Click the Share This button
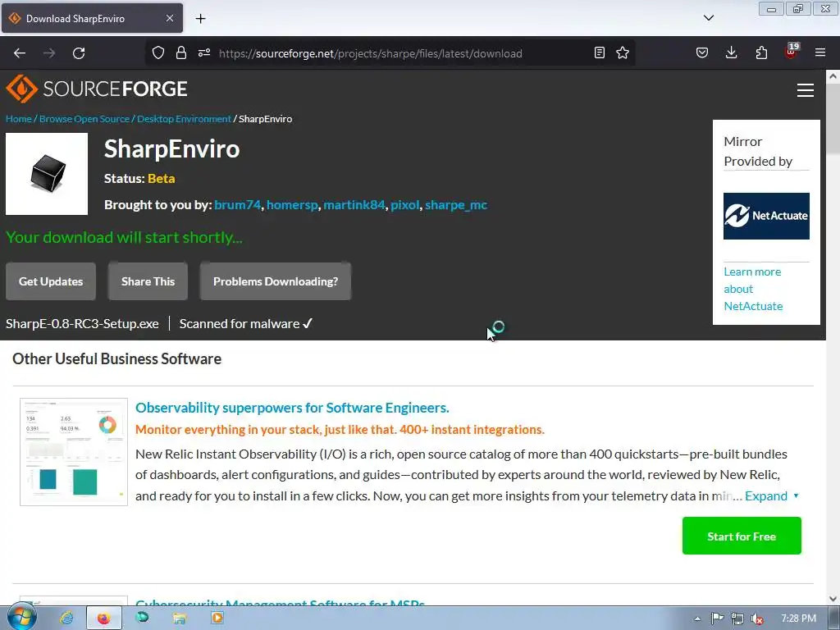The width and height of the screenshot is (840, 630). tap(148, 281)
